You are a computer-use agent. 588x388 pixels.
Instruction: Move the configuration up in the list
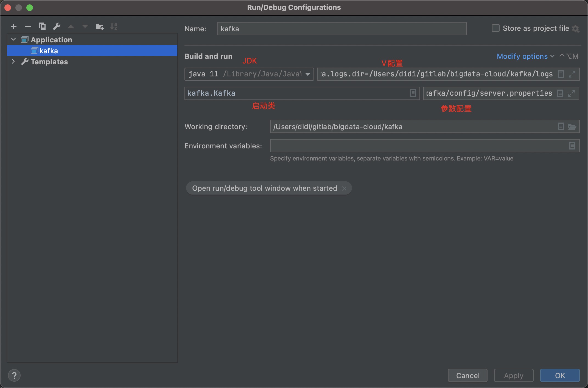click(x=71, y=26)
